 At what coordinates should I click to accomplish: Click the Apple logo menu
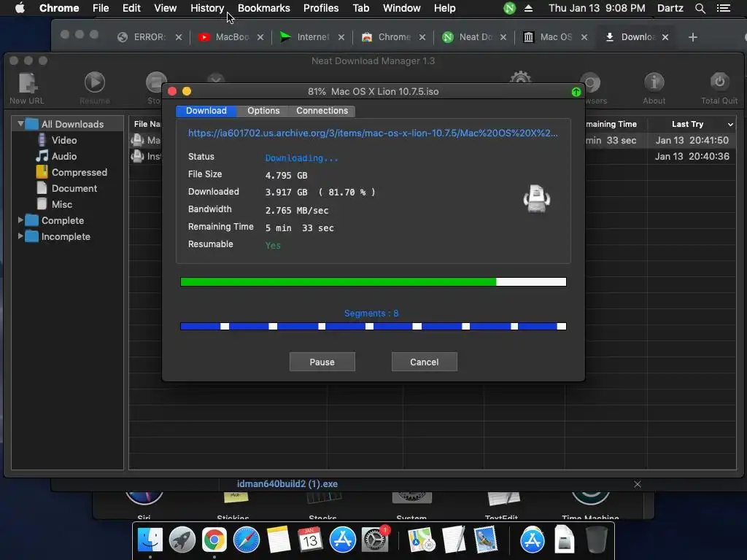(x=20, y=8)
